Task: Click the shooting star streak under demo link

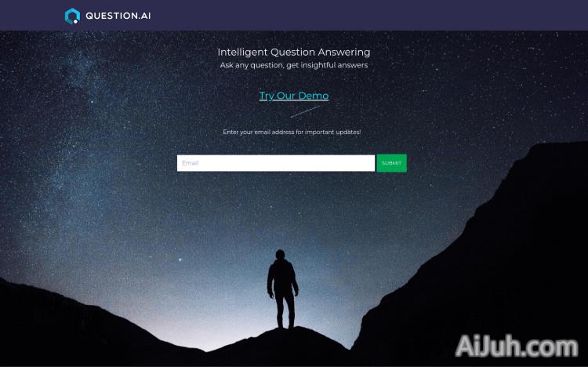Action: (x=305, y=111)
